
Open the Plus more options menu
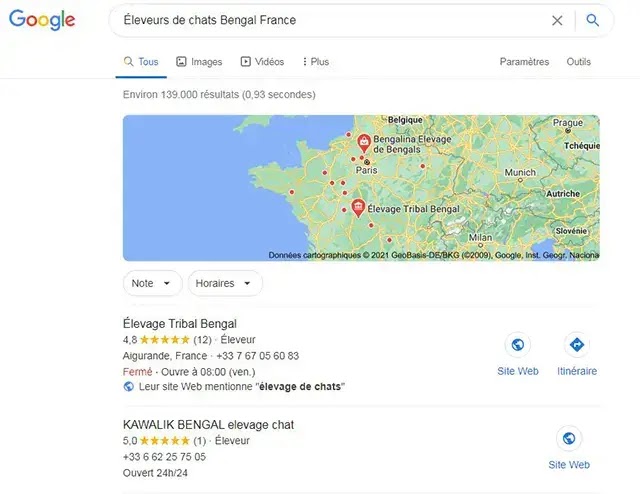[x=316, y=62]
